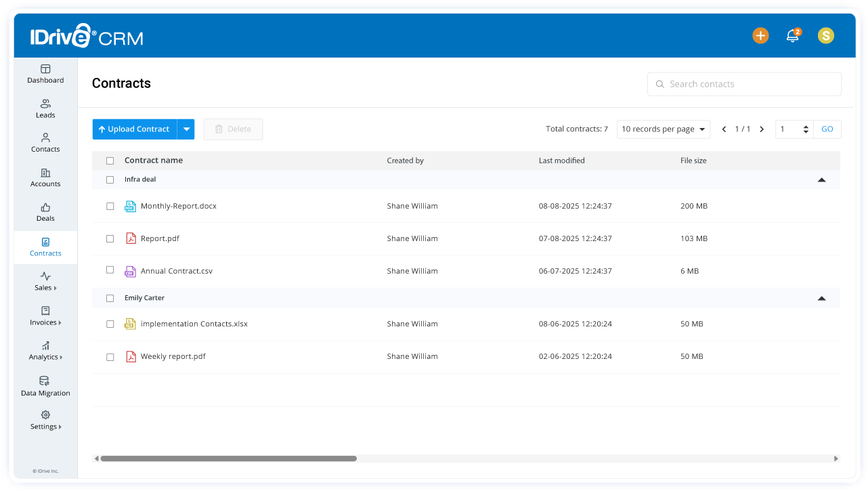The image size is (868, 489).
Task: Collapse the Infra deal group
Action: click(x=821, y=180)
